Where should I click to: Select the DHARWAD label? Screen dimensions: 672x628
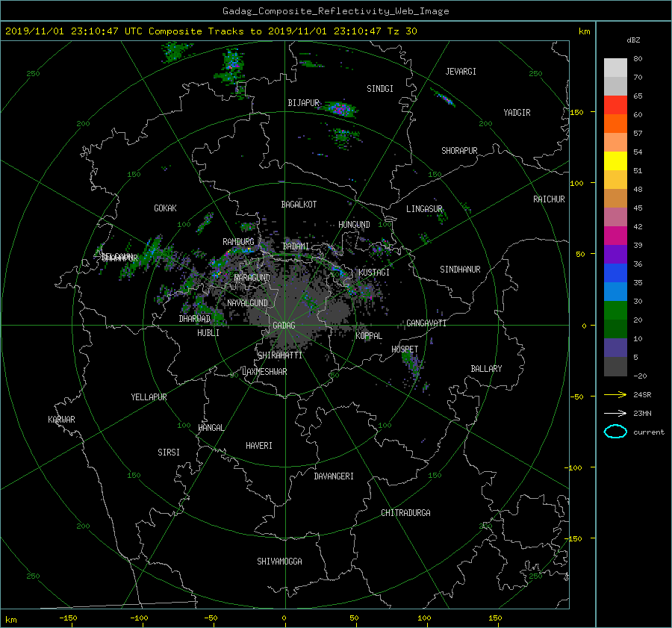click(x=195, y=319)
